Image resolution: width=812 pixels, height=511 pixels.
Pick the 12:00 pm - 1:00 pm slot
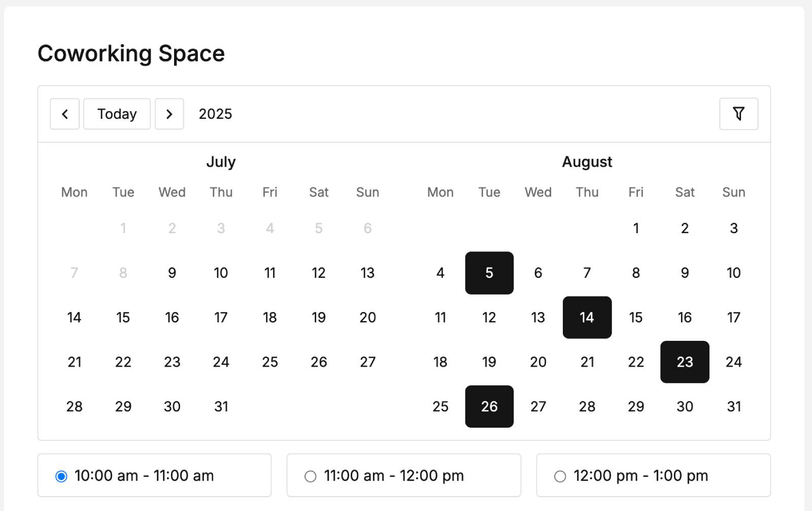(x=653, y=475)
